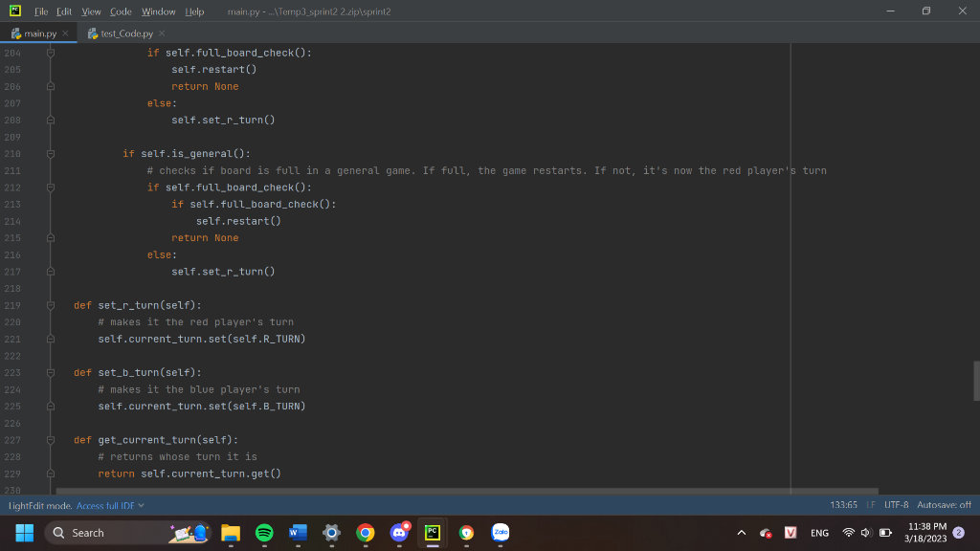The image size is (980, 551).
Task: Click the PyCharm taskbar icon
Action: 433,533
